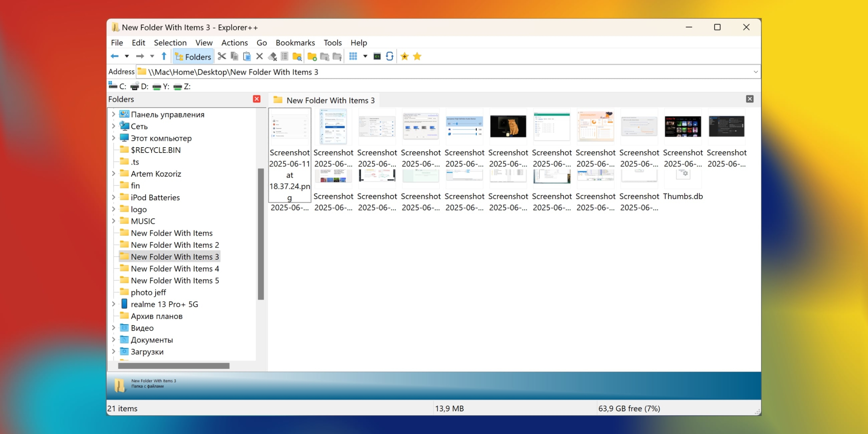Switch to drive C:
The height and width of the screenshot is (434, 868).
117,86
